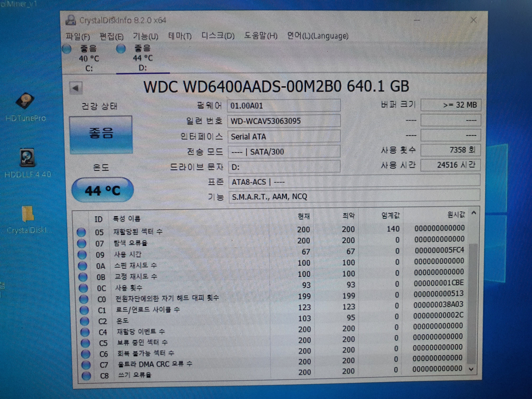Click the 특성 이름 column header
The width and height of the screenshot is (532, 399).
pos(127,219)
